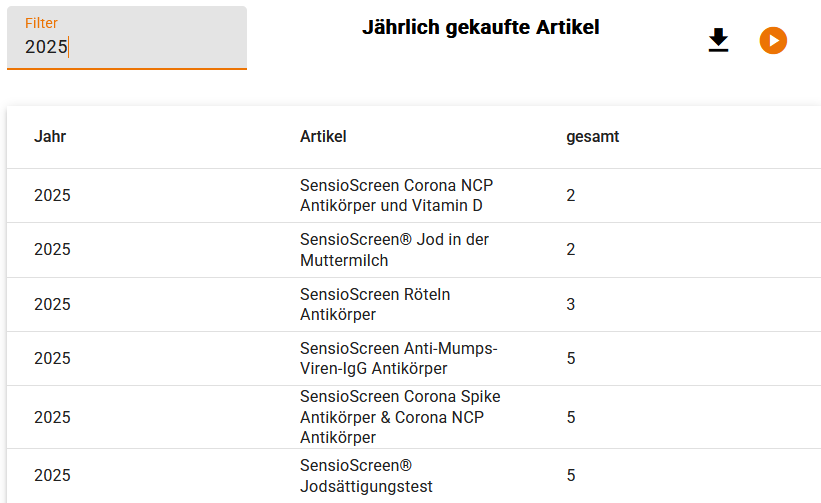This screenshot has width=821, height=503.
Task: Click the download icon
Action: (x=718, y=40)
